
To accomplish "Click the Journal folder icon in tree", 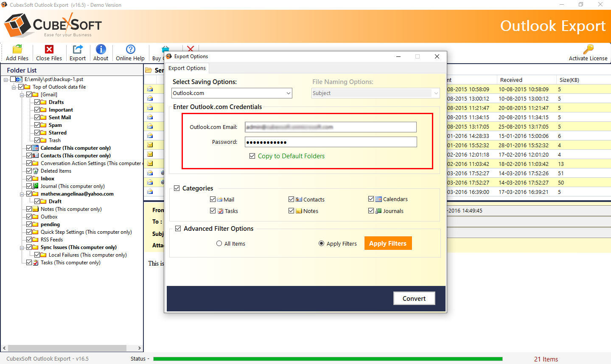I will (x=36, y=186).
